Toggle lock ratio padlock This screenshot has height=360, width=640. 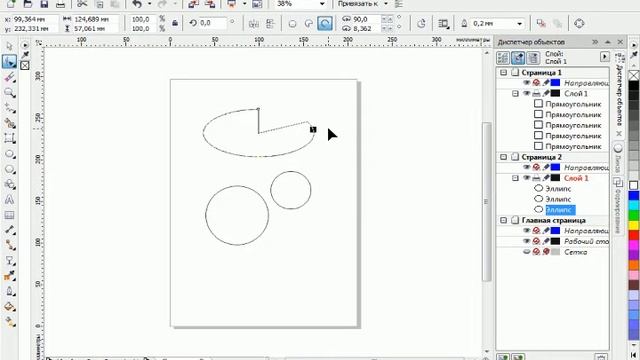175,23
